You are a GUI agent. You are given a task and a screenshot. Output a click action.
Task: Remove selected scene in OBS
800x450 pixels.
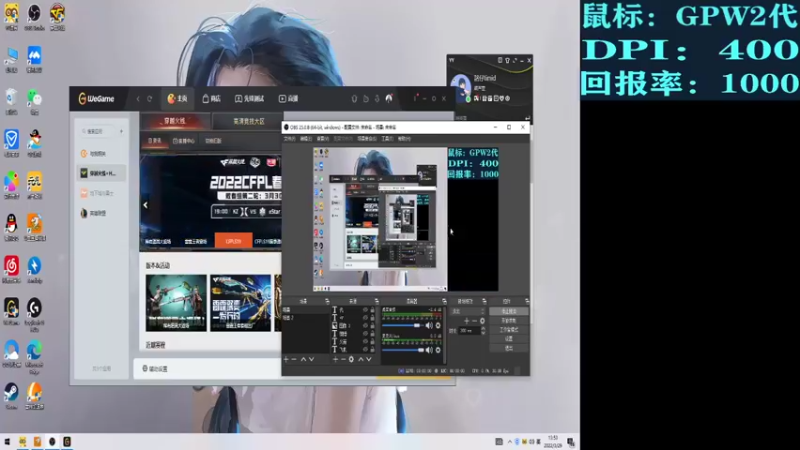click(294, 360)
